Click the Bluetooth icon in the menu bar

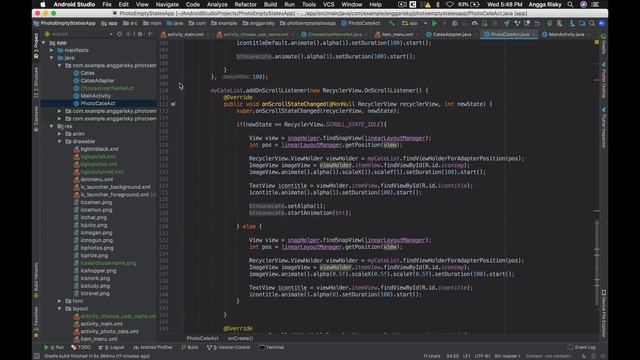click(438, 4)
